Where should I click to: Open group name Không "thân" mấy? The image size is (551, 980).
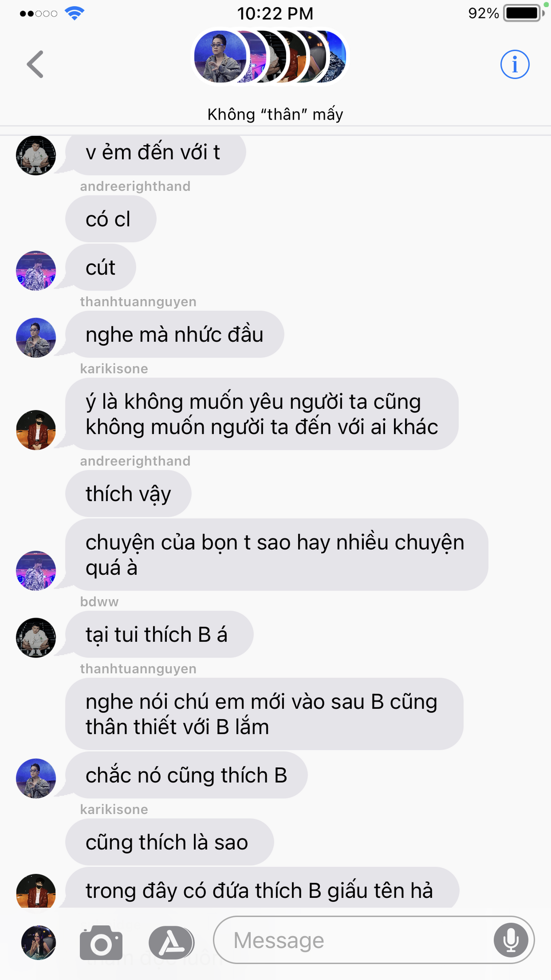[x=275, y=114]
